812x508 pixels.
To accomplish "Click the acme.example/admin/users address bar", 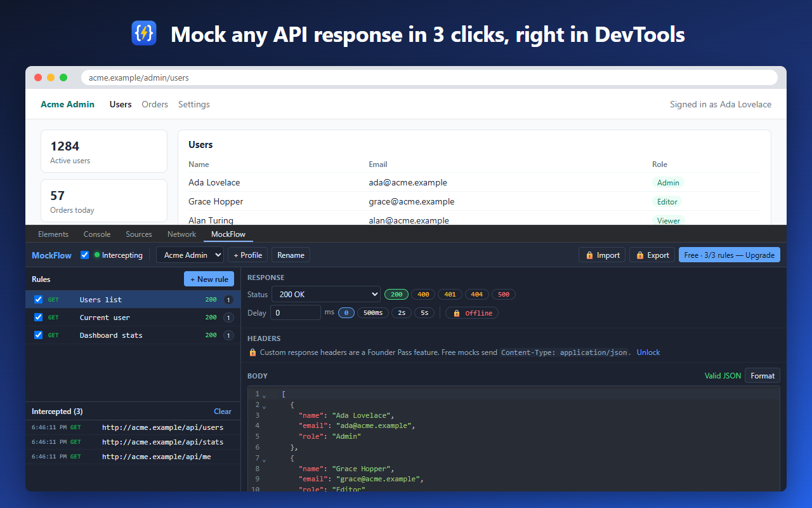I will point(429,77).
